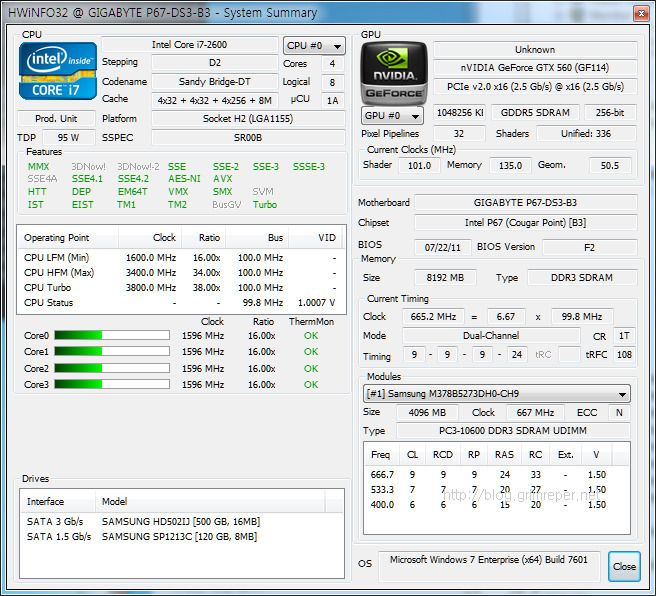Click the PC3-10600 DDR3 SDRAM UDIMM field
The image size is (656, 596).
point(513,430)
